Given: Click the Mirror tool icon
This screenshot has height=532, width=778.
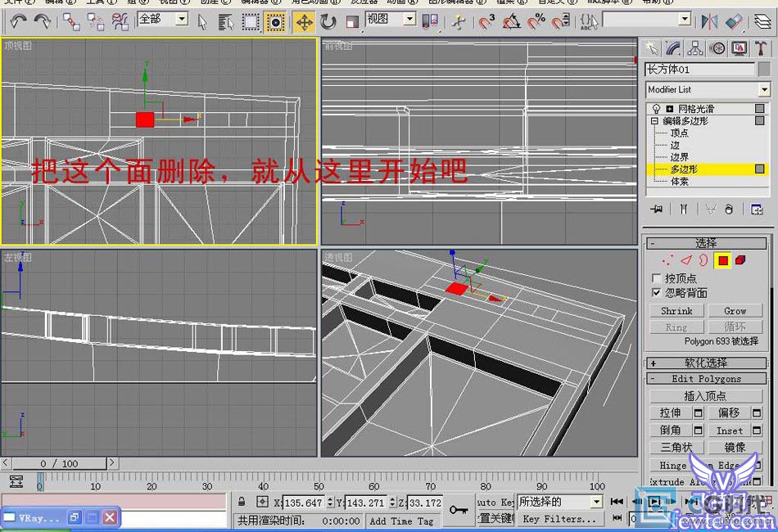Looking at the screenshot, I should pyautogui.click(x=709, y=21).
